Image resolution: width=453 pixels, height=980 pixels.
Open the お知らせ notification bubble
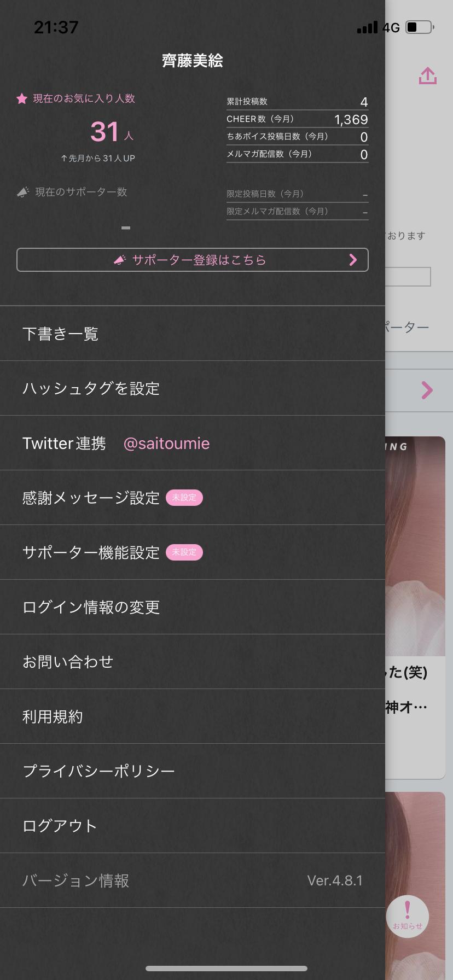coord(407,916)
